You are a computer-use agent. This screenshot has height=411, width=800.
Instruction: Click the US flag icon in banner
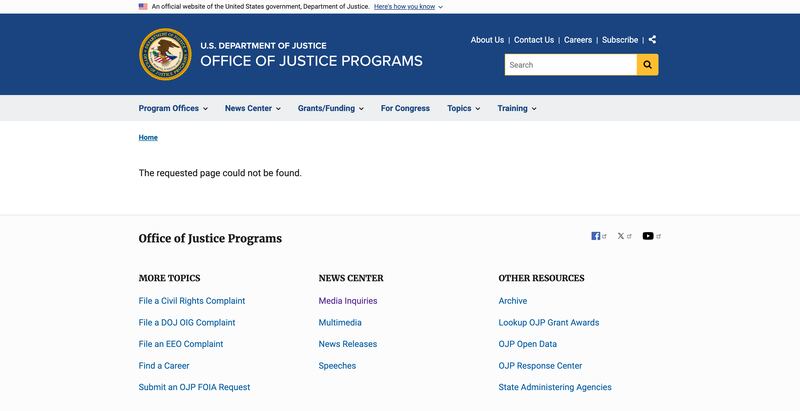tap(143, 6)
